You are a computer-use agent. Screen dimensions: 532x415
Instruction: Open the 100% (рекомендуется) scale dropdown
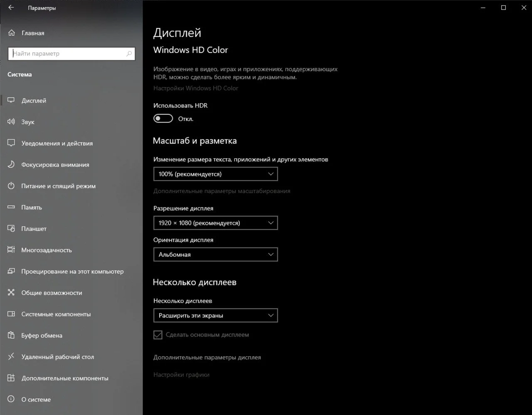pyautogui.click(x=215, y=174)
